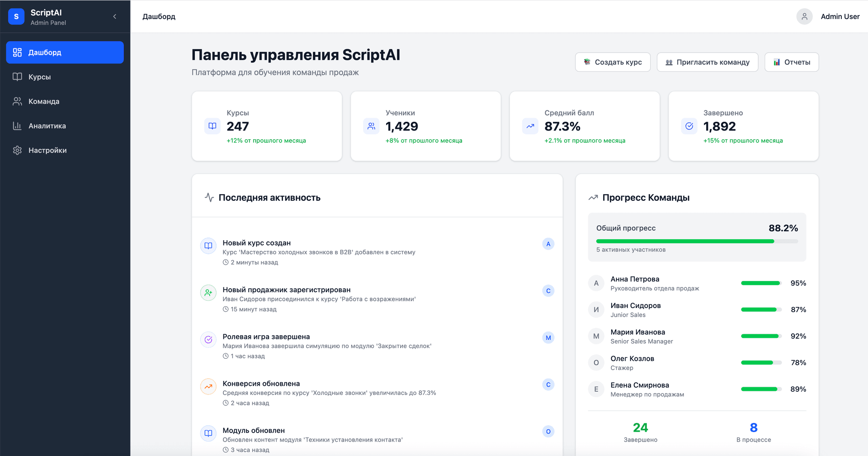Open the Дашборд sidebar menu item

point(65,52)
